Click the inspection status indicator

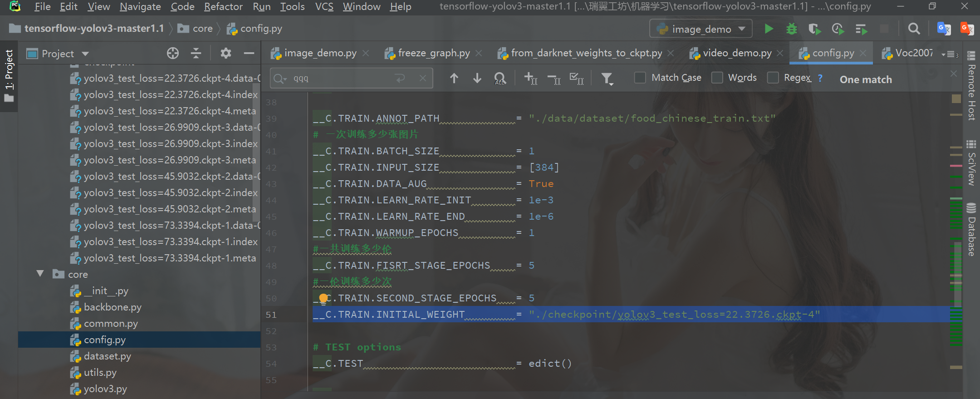click(956, 99)
